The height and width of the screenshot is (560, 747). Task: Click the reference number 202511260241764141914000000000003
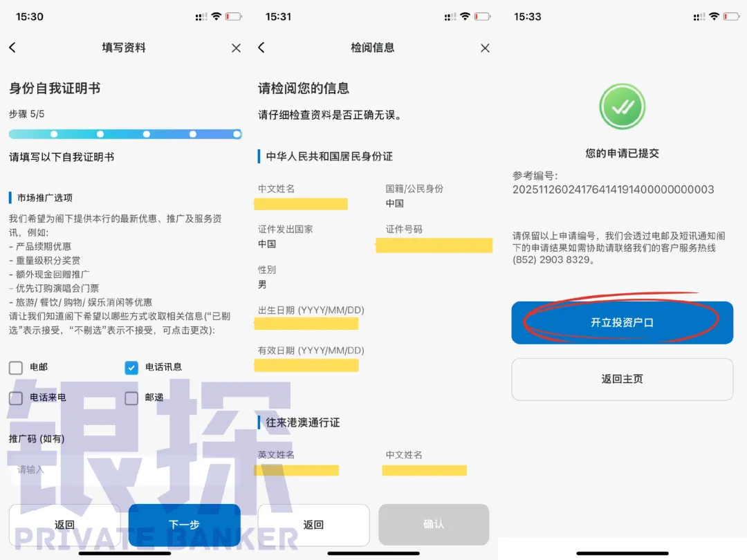coord(613,189)
